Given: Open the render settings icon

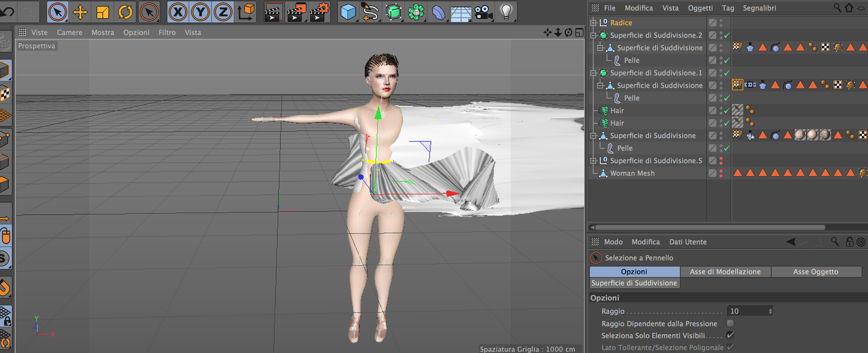Looking at the screenshot, I should coord(319,12).
